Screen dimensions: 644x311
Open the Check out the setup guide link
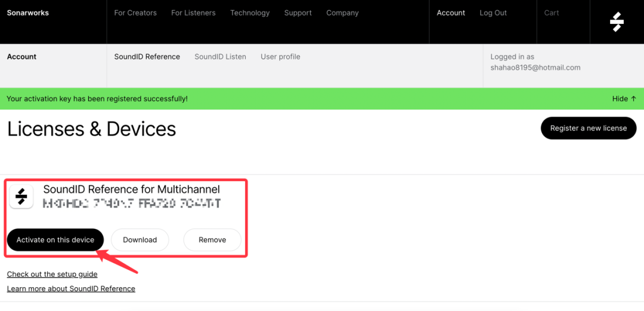[52, 275]
